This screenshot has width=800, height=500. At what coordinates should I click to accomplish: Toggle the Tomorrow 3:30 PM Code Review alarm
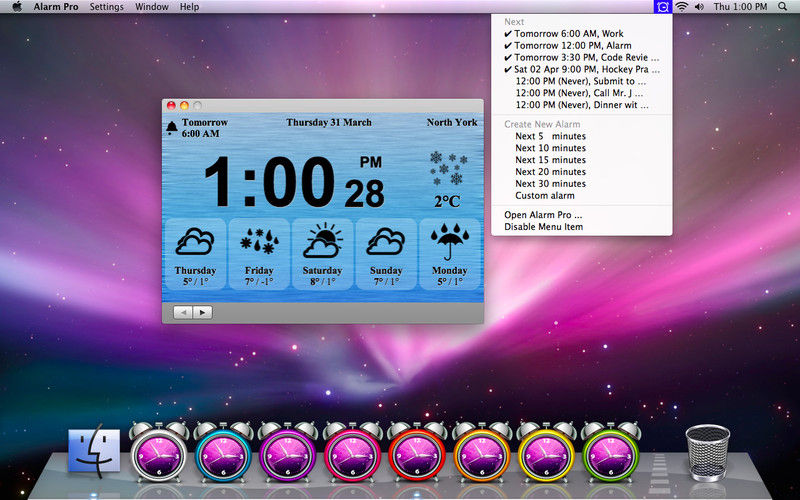point(582,58)
